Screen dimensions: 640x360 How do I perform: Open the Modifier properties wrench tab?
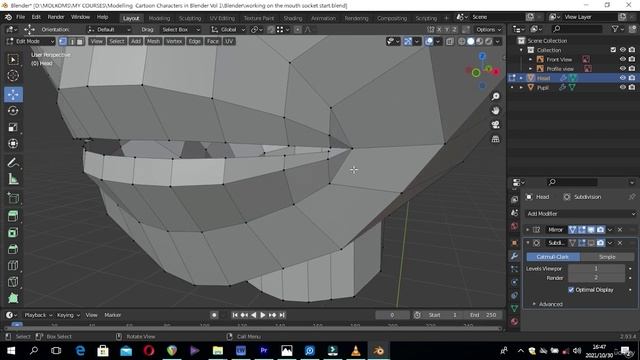(514, 256)
